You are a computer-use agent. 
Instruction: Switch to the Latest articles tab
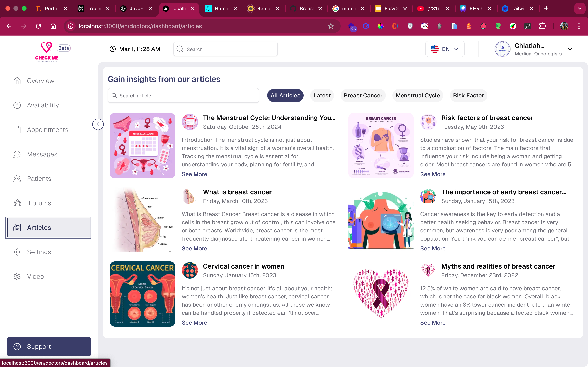pos(322,96)
